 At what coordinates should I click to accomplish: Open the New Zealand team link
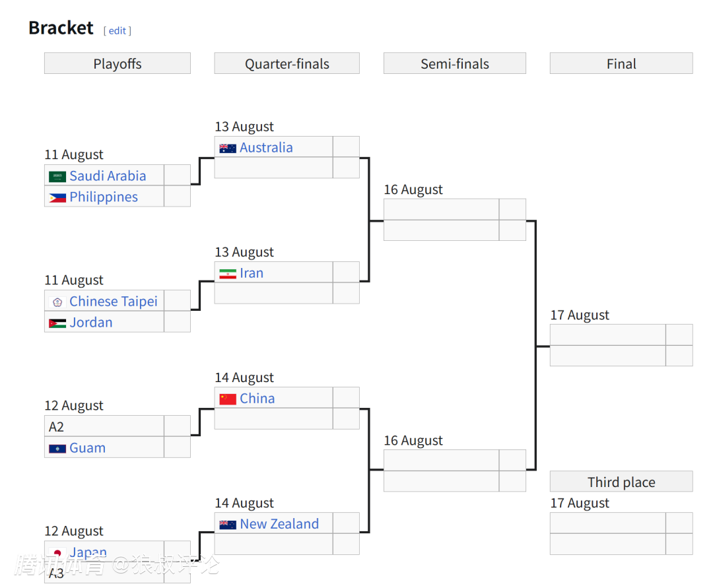click(279, 524)
